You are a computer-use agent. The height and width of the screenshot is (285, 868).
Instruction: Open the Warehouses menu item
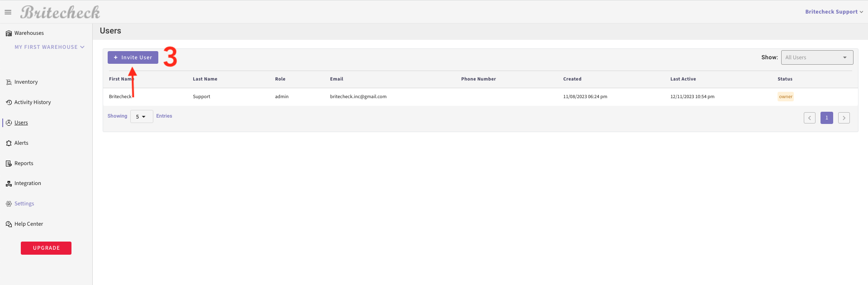coord(29,33)
